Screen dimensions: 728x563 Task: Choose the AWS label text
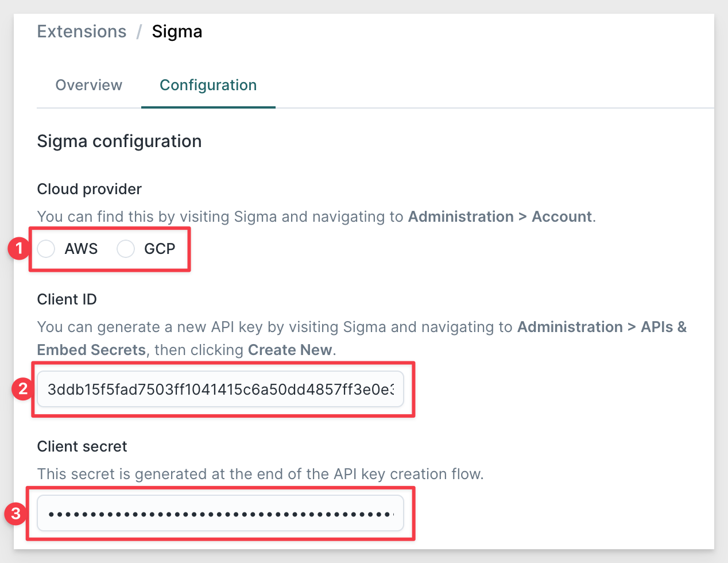tap(81, 249)
